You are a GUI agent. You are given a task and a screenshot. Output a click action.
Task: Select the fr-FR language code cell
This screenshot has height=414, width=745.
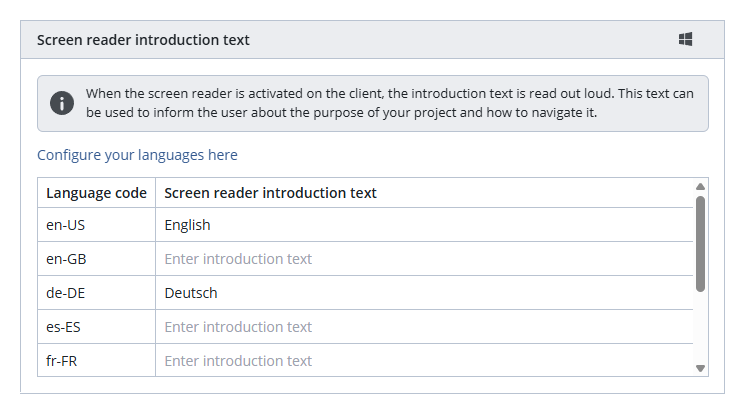[x=96, y=360]
